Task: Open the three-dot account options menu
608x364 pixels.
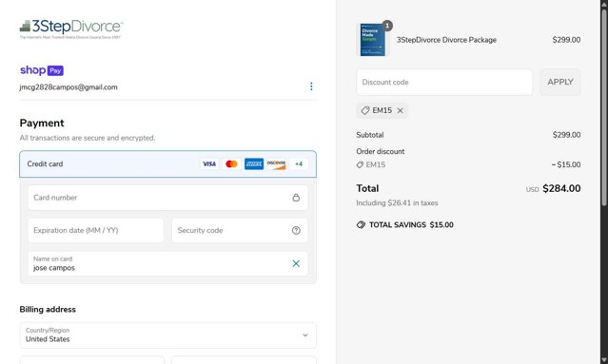Action: click(311, 86)
